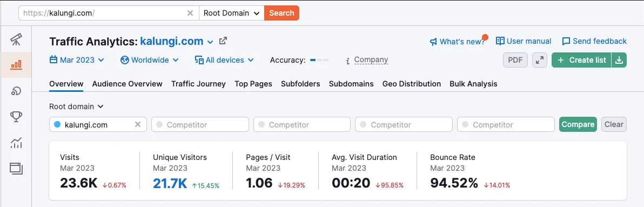Open the trophy sidebar icon
Viewport: 644px width, 207px height.
point(16,117)
